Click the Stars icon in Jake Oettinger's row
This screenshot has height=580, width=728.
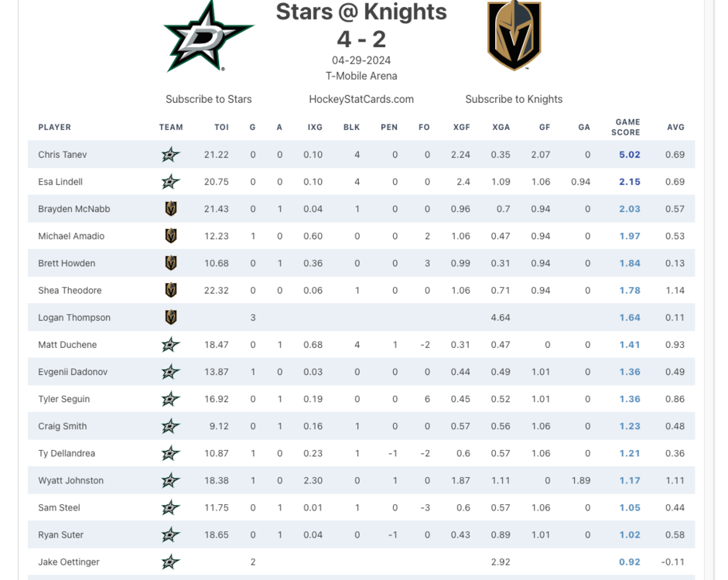pyautogui.click(x=171, y=562)
